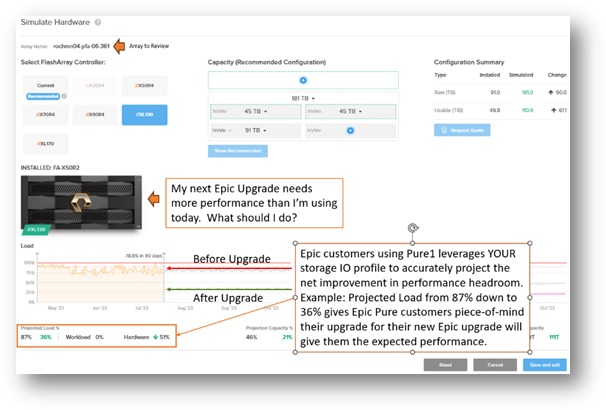Choose the //X90R4 controller option
The width and height of the screenshot is (606, 410).
pos(95,115)
